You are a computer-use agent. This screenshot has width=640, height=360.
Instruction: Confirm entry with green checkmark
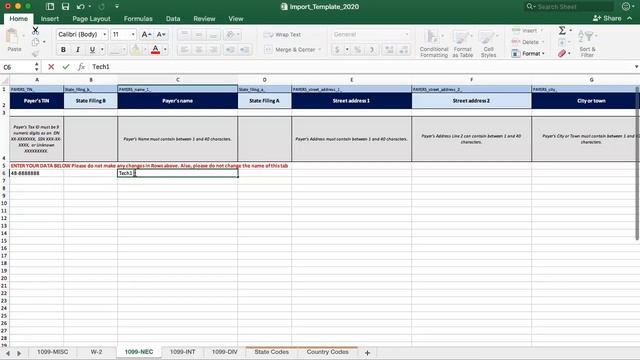66,67
